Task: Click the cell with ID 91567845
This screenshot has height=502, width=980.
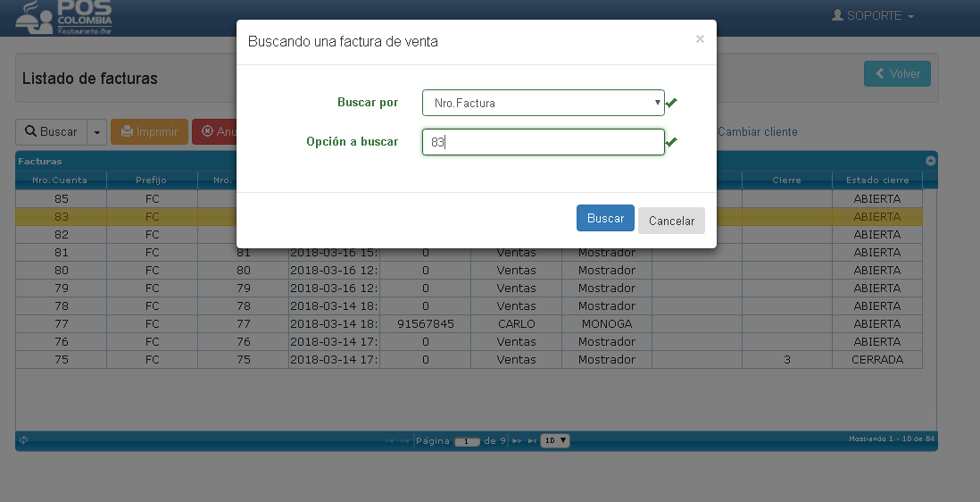Action: tap(426, 324)
